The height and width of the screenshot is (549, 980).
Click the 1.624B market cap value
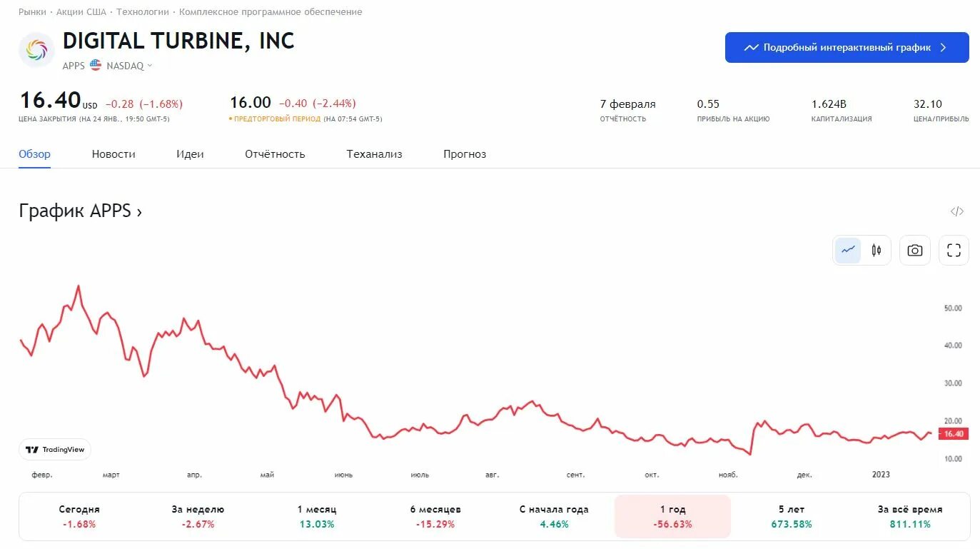(x=829, y=104)
